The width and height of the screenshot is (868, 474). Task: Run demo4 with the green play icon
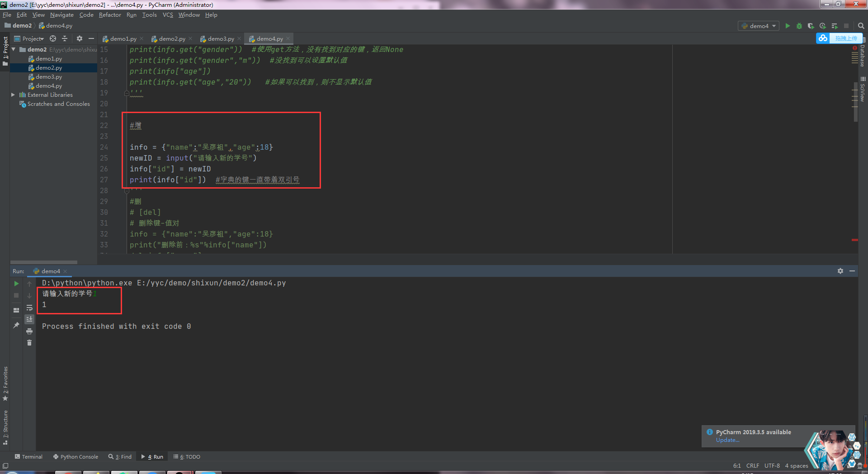coord(788,26)
